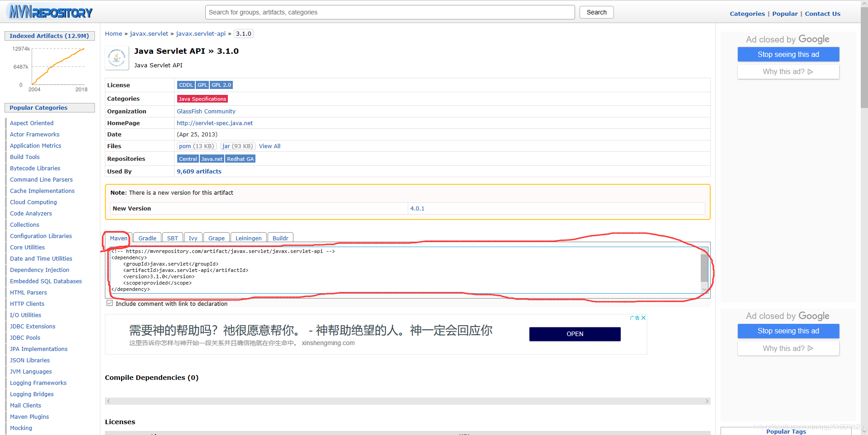Click the Why this ad icon in lower ad
This screenshot has width=868, height=435.
pyautogui.click(x=811, y=349)
